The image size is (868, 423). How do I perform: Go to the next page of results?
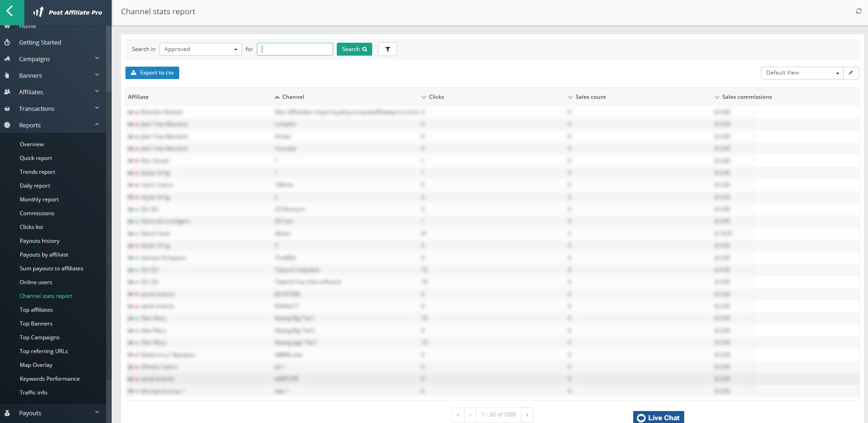point(528,414)
